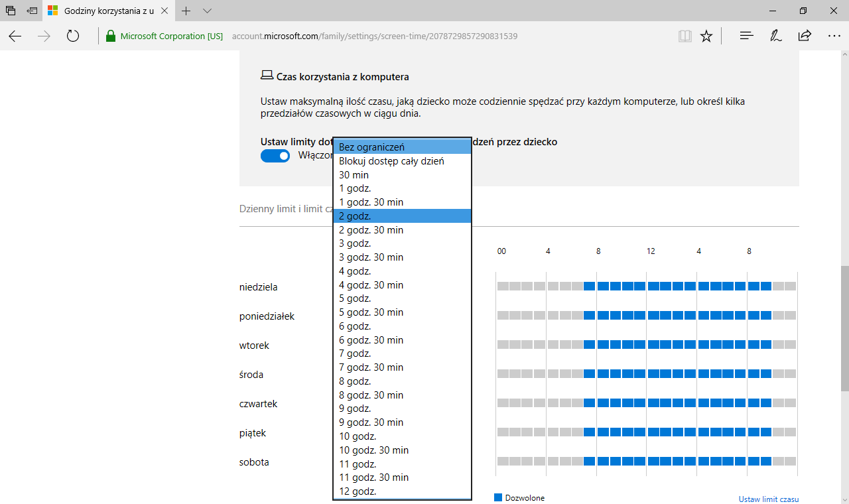
Task: Open the Settings and more ellipsis menu
Action: (x=834, y=36)
